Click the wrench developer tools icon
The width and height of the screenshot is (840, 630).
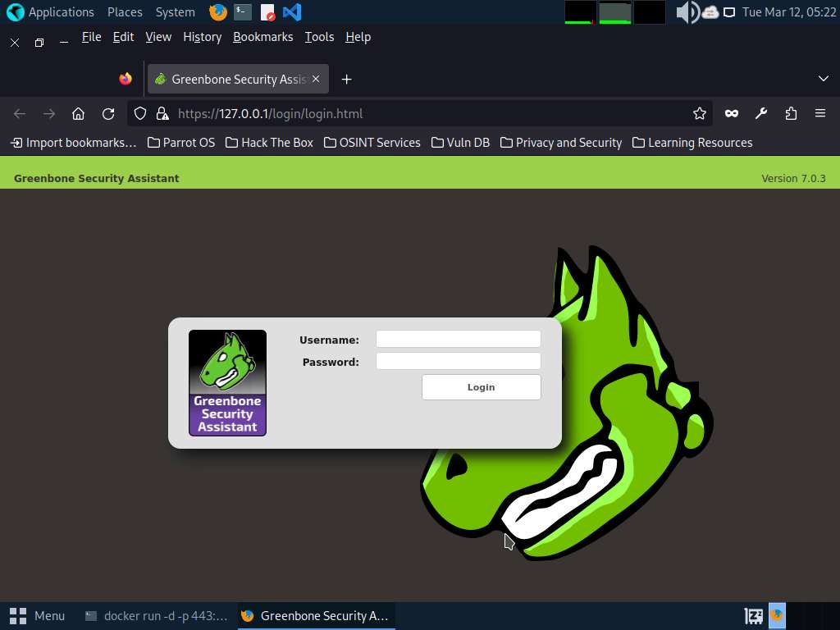click(761, 114)
